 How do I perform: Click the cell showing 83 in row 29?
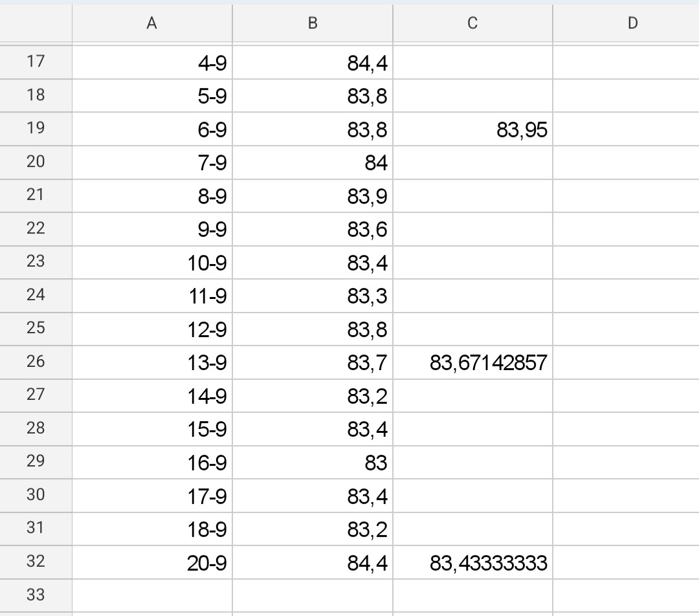(313, 462)
